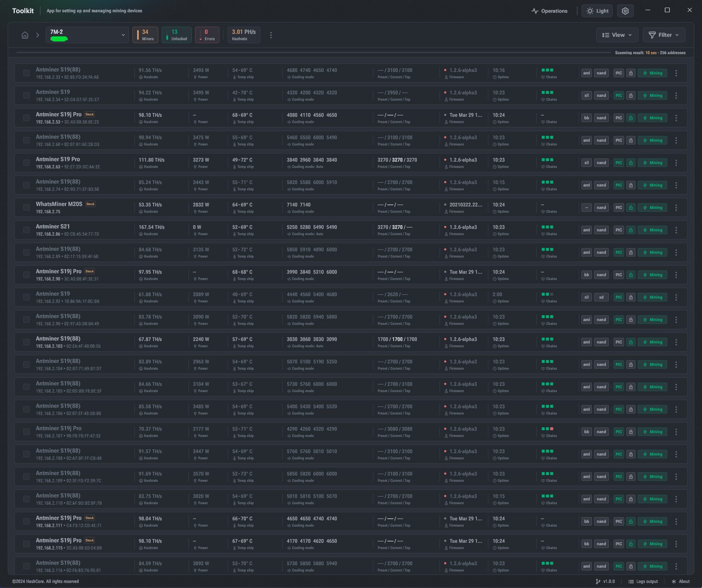Click the home icon in breadcrumb
The image size is (702, 588).
click(x=25, y=35)
